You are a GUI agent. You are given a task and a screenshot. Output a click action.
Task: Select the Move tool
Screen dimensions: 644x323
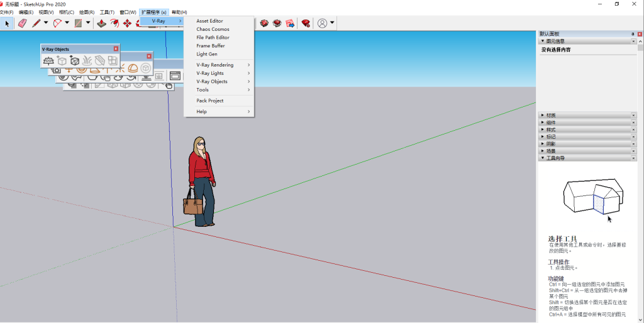pos(128,23)
